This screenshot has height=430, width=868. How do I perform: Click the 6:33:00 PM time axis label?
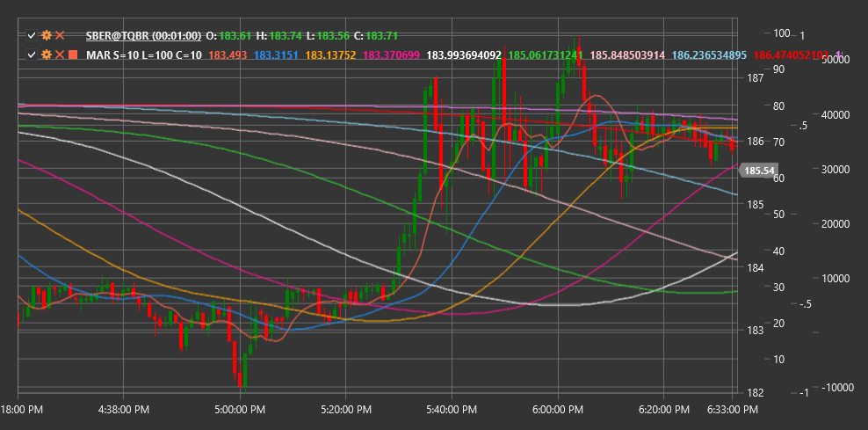tap(732, 410)
